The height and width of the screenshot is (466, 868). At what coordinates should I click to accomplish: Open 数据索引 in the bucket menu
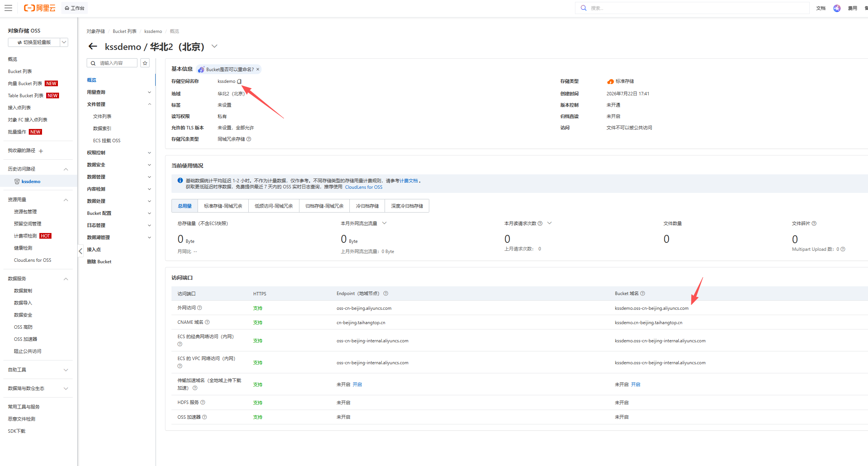click(x=102, y=129)
